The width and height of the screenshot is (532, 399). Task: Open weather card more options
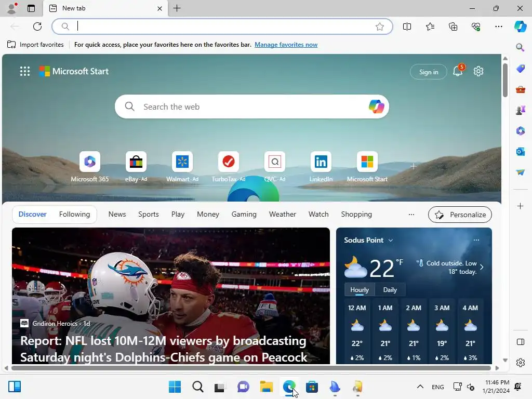pyautogui.click(x=476, y=240)
